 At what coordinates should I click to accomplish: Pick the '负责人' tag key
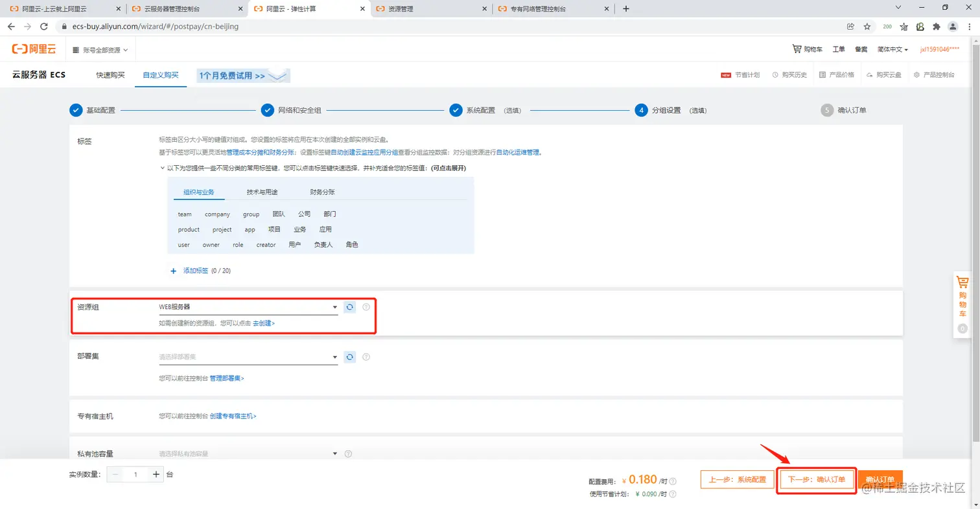pos(323,245)
